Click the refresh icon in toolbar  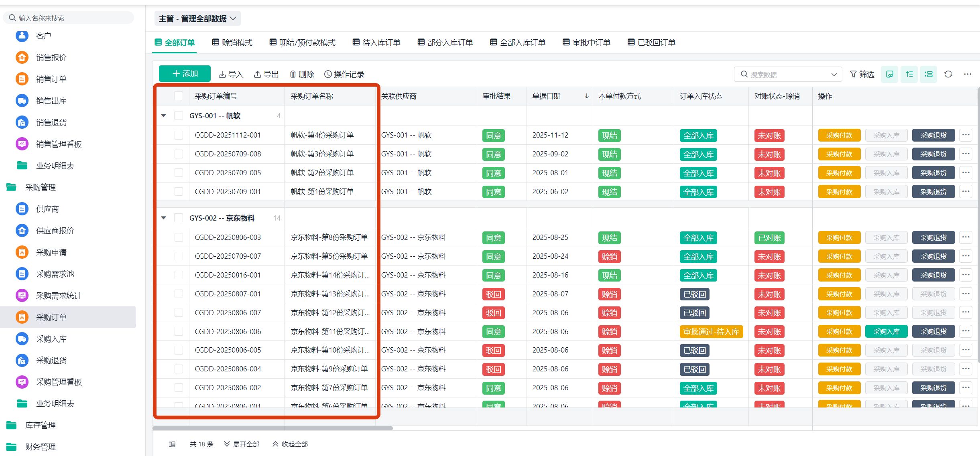coord(948,74)
